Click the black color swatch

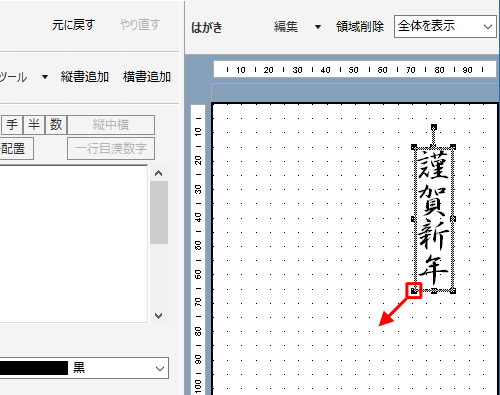(33, 368)
